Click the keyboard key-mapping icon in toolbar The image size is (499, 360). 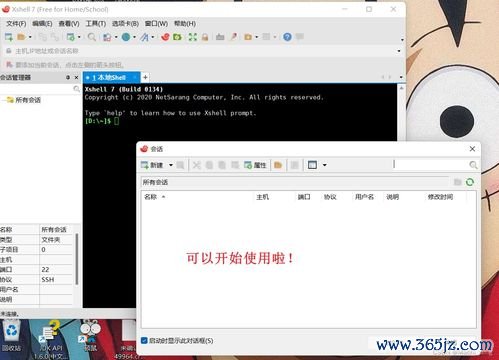[x=220, y=37]
